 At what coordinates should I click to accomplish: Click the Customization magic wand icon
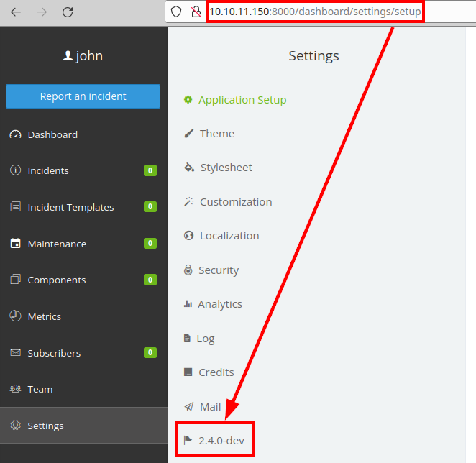[189, 201]
